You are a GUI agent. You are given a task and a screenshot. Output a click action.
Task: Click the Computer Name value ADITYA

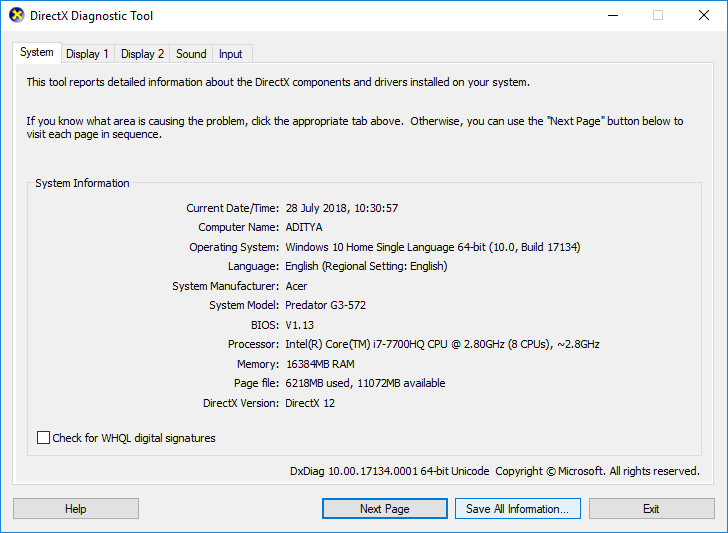point(311,227)
